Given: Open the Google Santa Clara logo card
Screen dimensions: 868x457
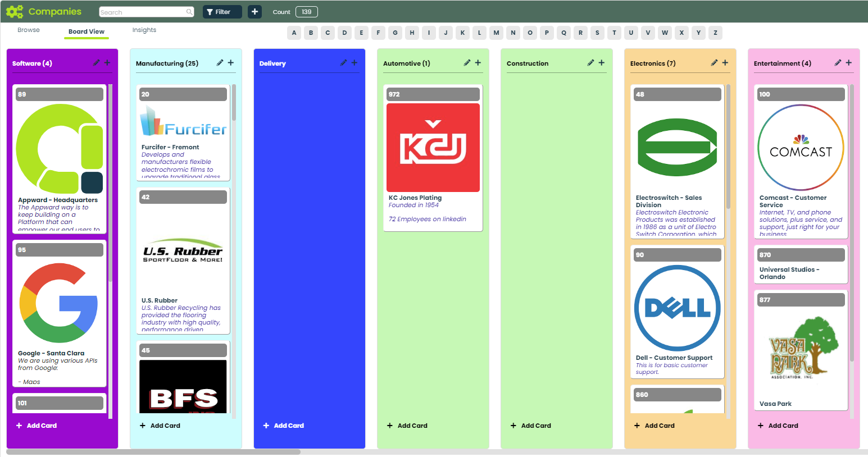Looking at the screenshot, I should 60,303.
